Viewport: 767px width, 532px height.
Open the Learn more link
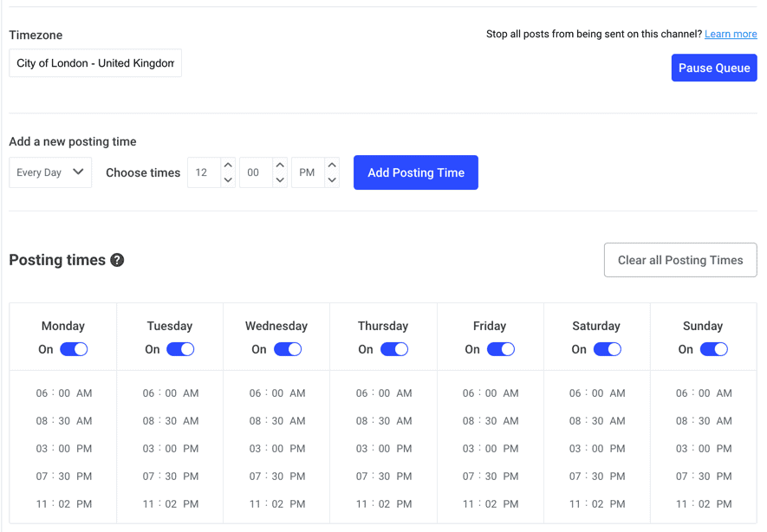[731, 34]
